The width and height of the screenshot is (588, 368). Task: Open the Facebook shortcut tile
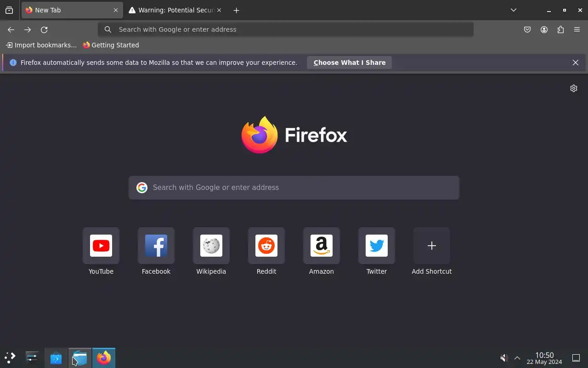coord(156,246)
